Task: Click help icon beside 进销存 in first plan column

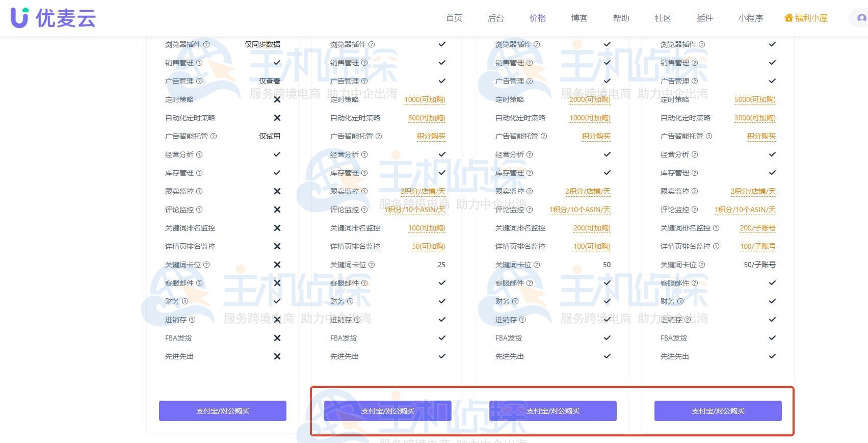Action: [x=192, y=320]
